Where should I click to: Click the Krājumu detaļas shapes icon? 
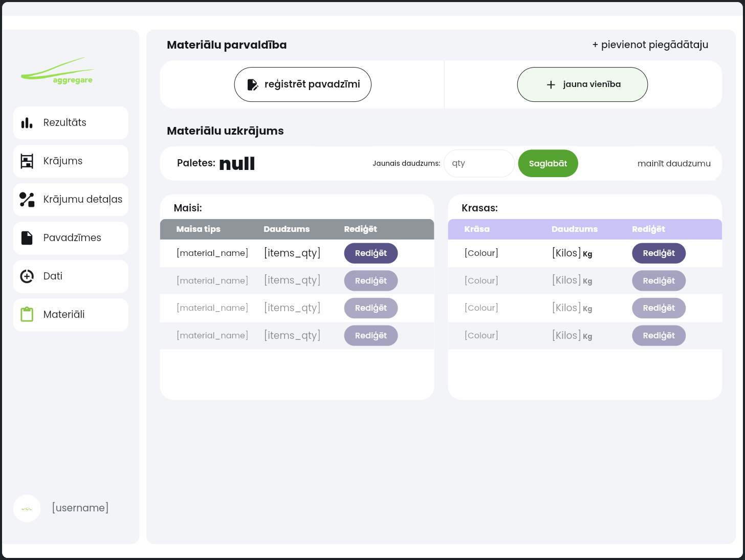(x=27, y=200)
